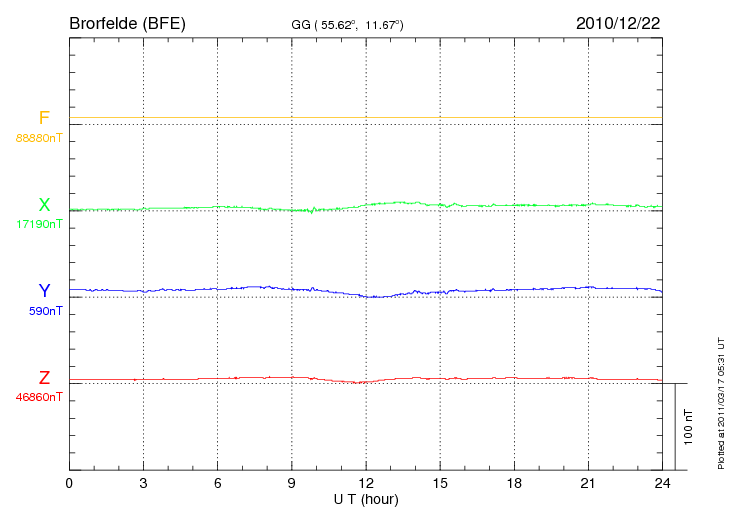Click the orange F component label

click(44, 119)
